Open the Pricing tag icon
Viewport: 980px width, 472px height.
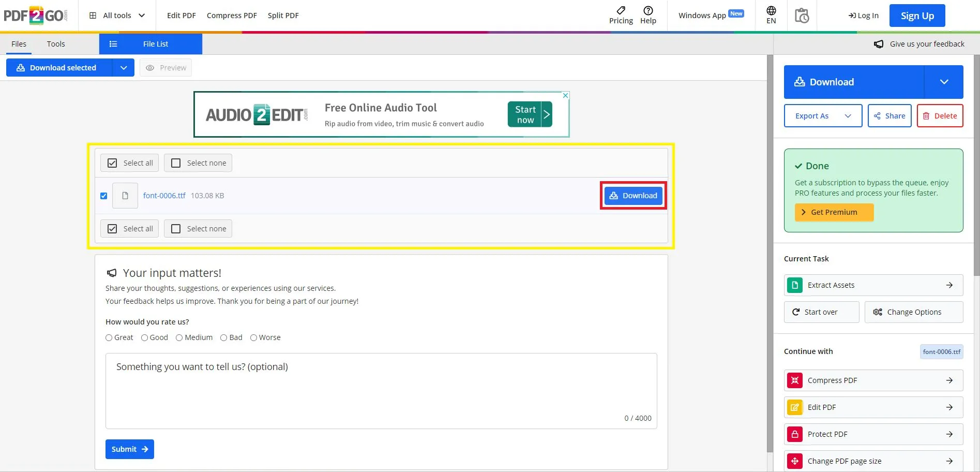tap(621, 10)
